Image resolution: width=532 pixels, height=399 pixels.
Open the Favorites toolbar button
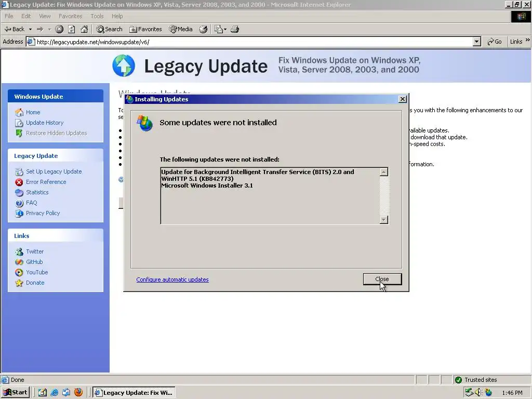tap(145, 29)
